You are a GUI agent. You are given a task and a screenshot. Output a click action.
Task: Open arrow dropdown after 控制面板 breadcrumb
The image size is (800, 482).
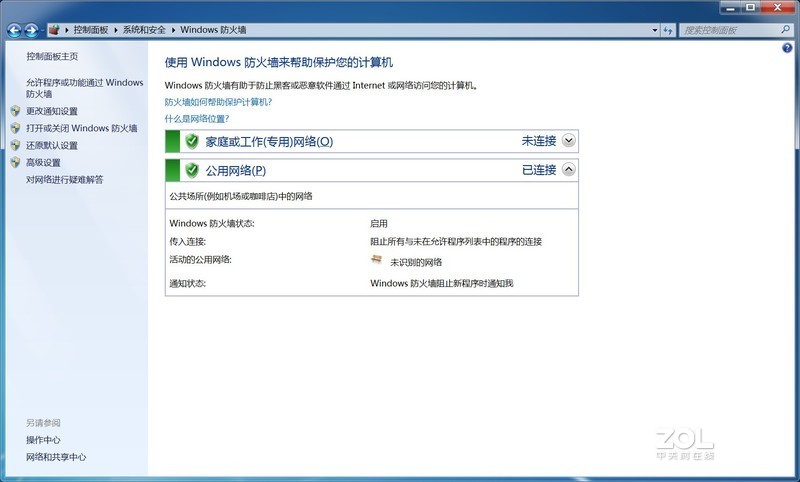coord(115,30)
